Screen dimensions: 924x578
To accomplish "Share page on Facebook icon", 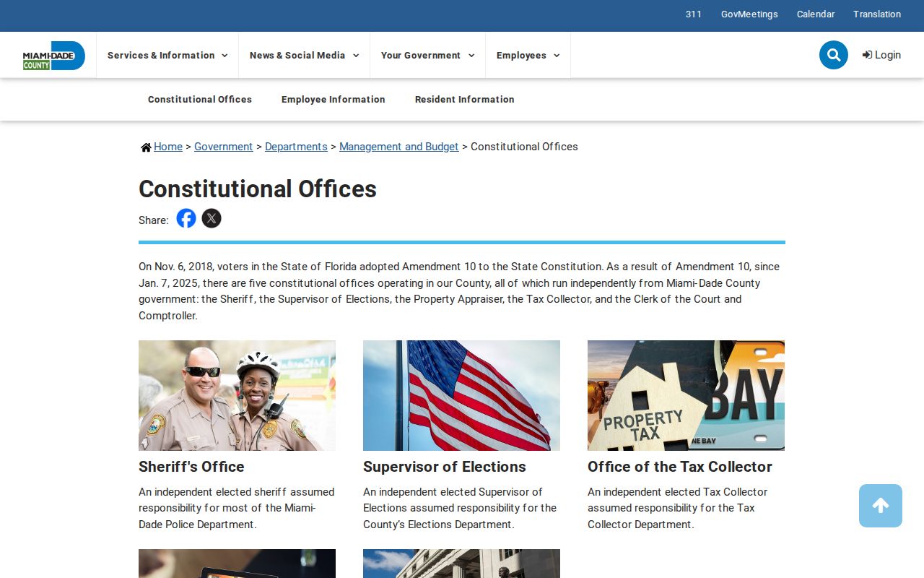I will [x=186, y=218].
